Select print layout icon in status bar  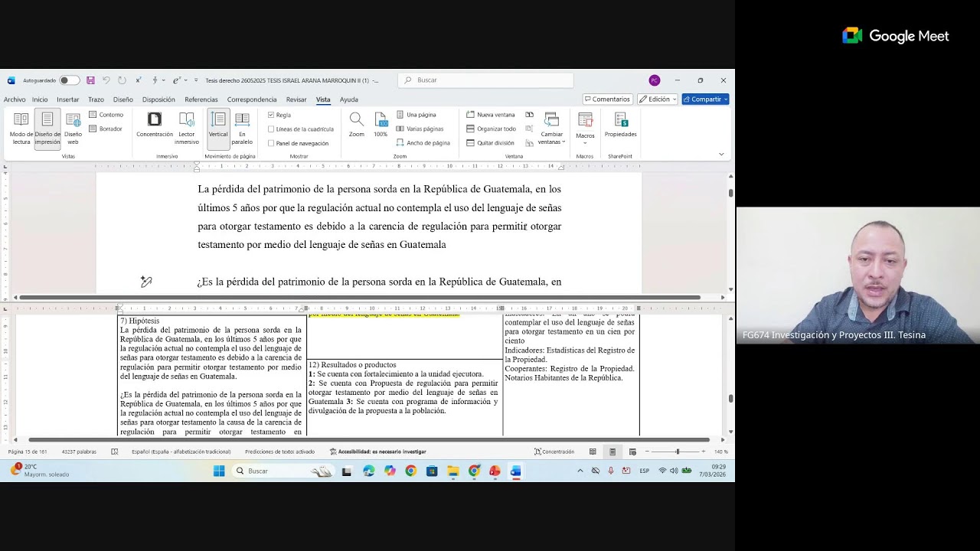point(612,452)
